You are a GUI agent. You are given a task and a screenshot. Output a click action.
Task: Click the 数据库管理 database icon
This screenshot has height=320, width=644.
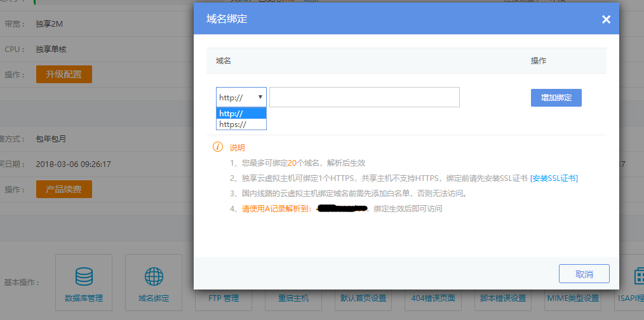84,276
